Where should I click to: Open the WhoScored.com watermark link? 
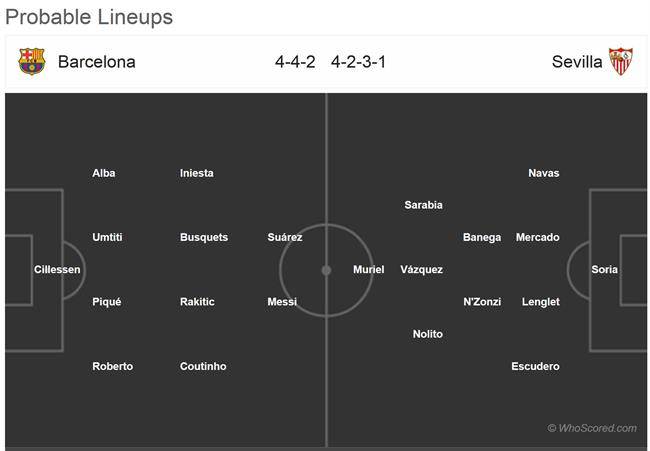click(x=592, y=428)
